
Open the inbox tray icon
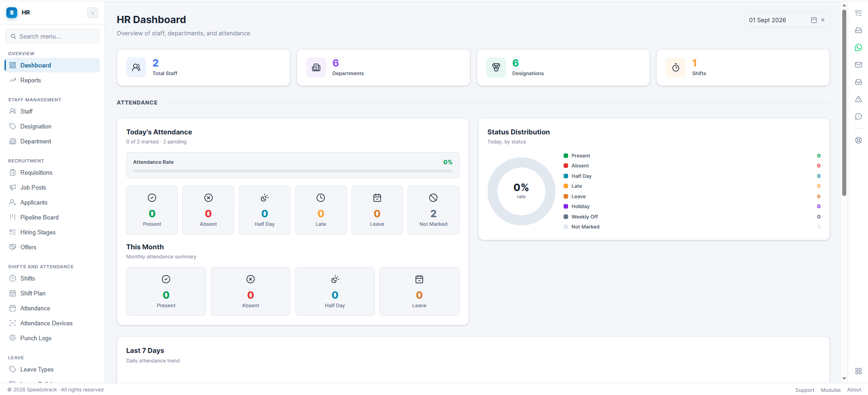pos(858,82)
